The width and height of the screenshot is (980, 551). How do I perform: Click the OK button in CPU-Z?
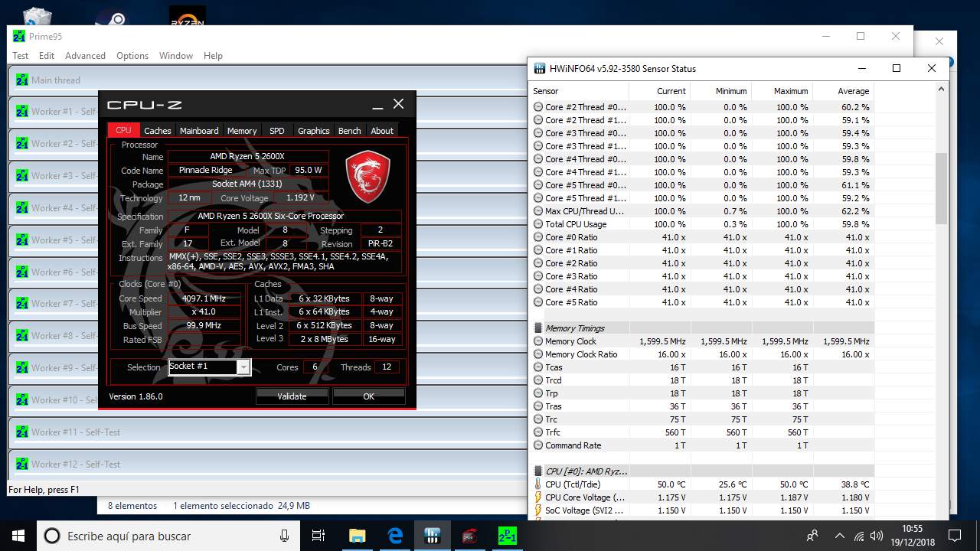click(x=368, y=396)
